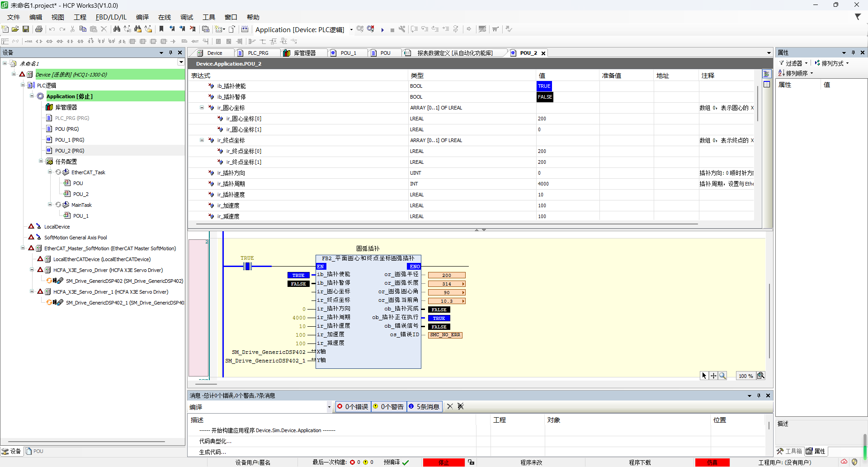
Task: Close the POU_2 tab
Action: tap(543, 53)
